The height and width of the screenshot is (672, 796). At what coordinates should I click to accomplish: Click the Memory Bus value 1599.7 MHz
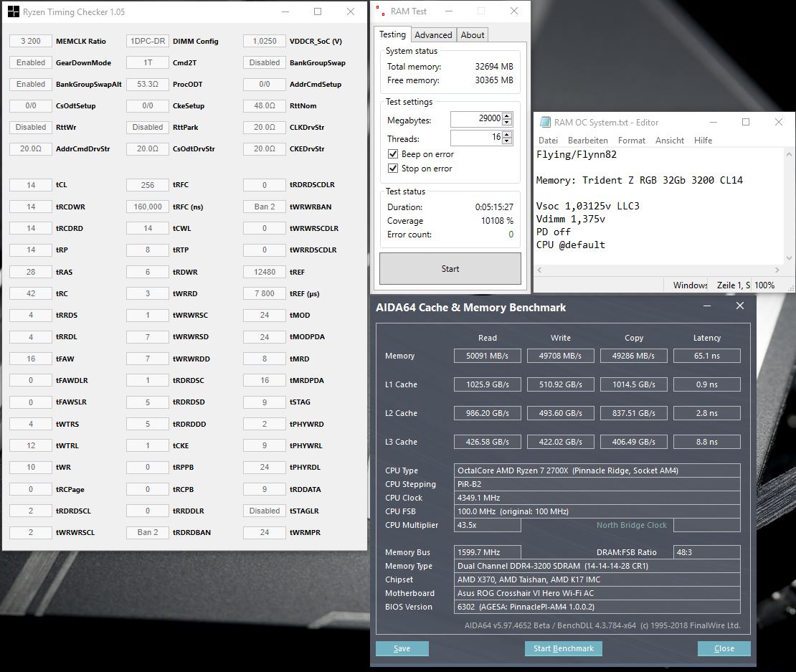pyautogui.click(x=488, y=552)
